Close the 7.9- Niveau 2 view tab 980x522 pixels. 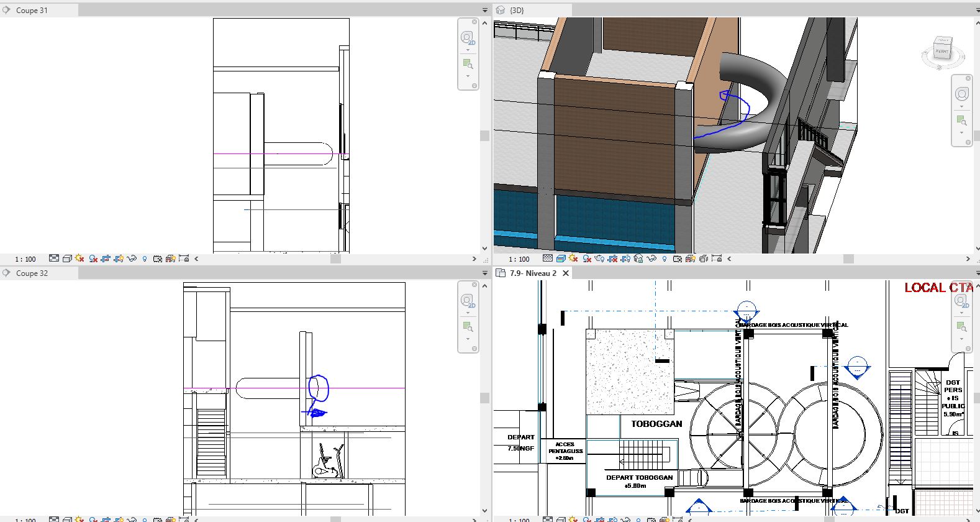click(x=566, y=273)
